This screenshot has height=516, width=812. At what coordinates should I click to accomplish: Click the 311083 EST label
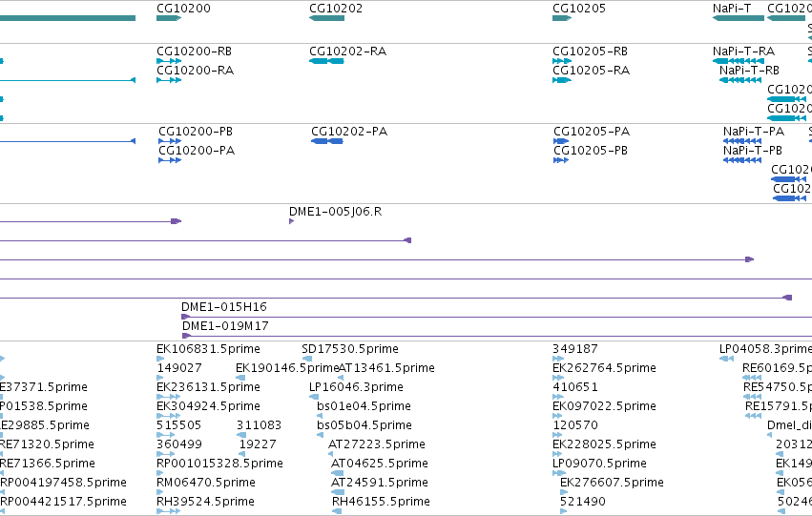[x=259, y=425]
